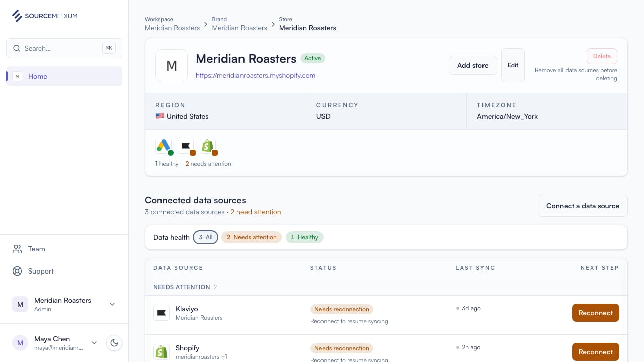Click the 'meridianroasters +1' subtext
The width and height of the screenshot is (644, 362).
point(201,357)
